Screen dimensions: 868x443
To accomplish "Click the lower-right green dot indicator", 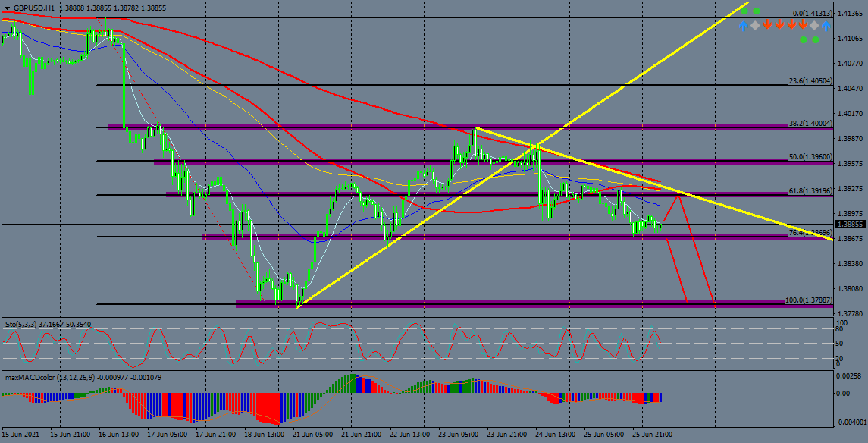I will 816,39.
